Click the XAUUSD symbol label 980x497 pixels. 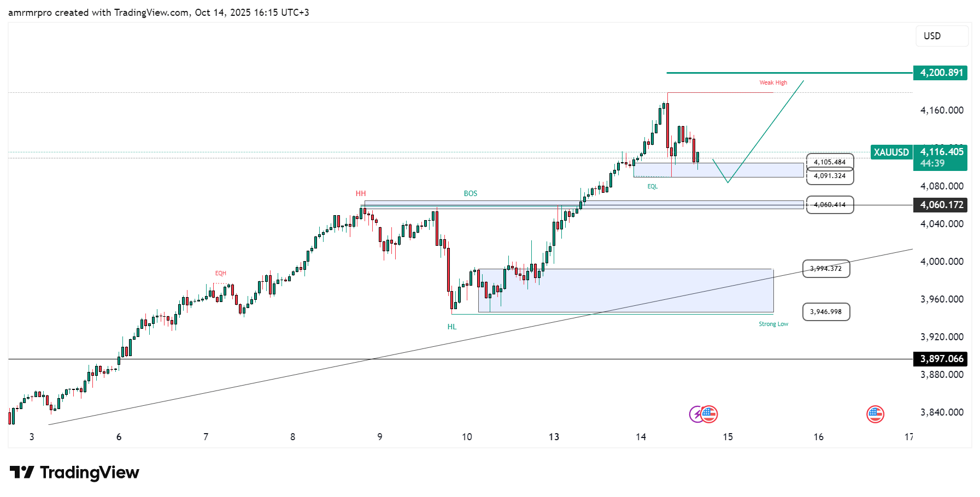tap(891, 152)
